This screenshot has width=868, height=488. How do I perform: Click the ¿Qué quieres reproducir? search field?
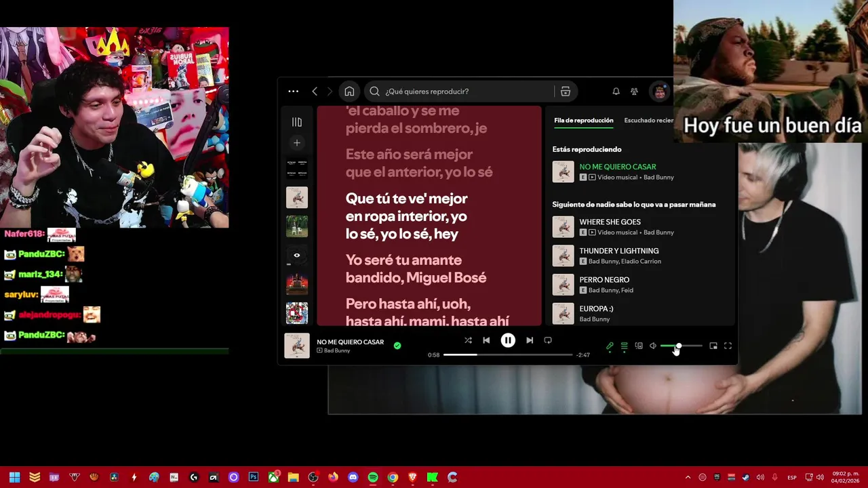468,91
